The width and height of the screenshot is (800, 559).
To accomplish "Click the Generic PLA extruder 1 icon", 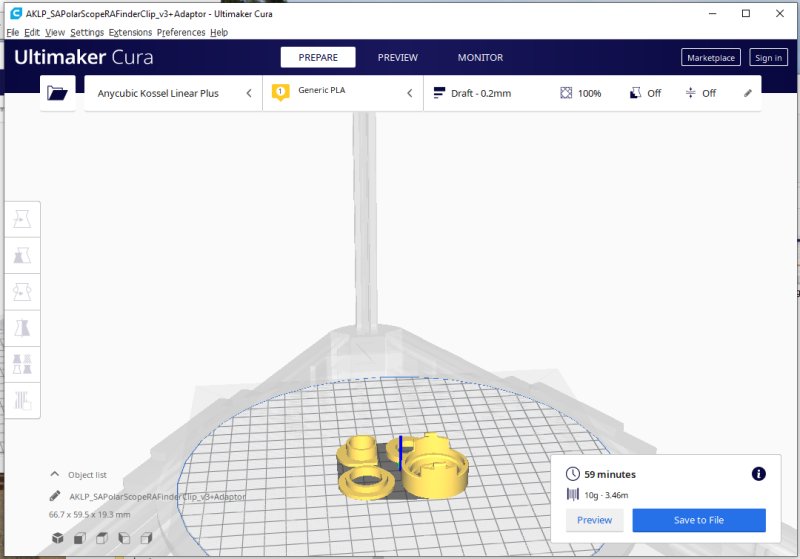I will [x=280, y=92].
